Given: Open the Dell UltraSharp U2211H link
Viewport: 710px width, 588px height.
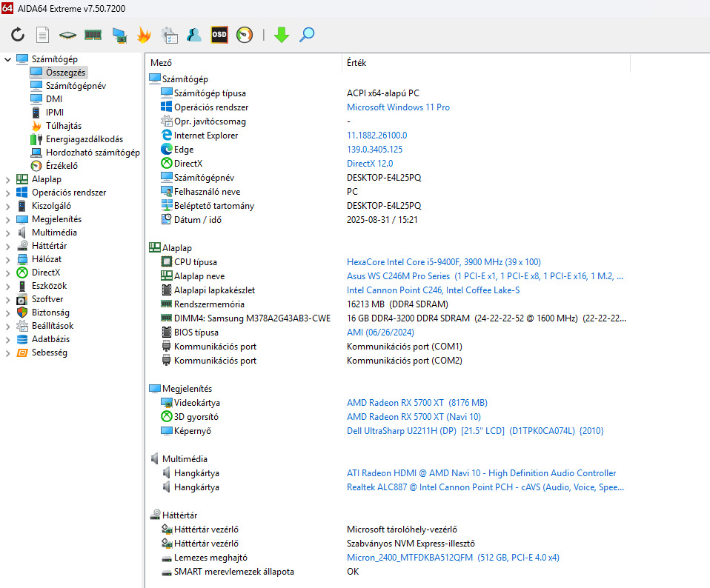Looking at the screenshot, I should click(475, 430).
